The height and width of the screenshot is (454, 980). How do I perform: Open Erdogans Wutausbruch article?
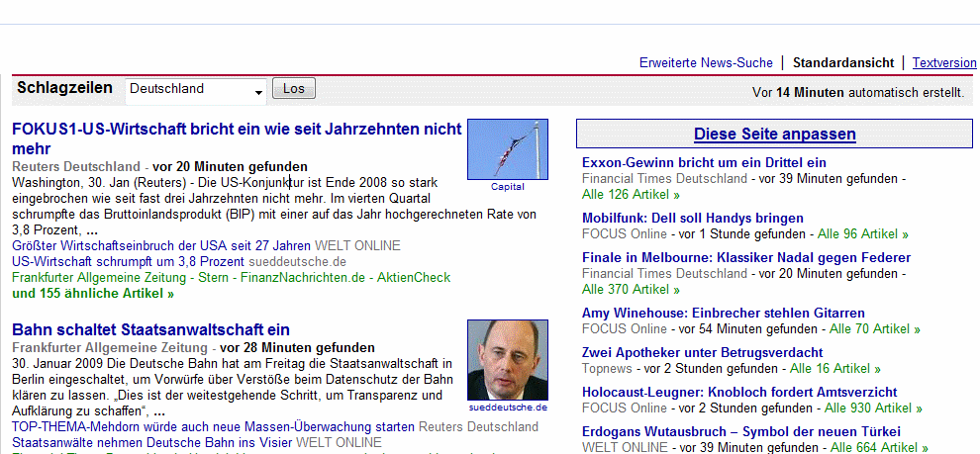(740, 431)
